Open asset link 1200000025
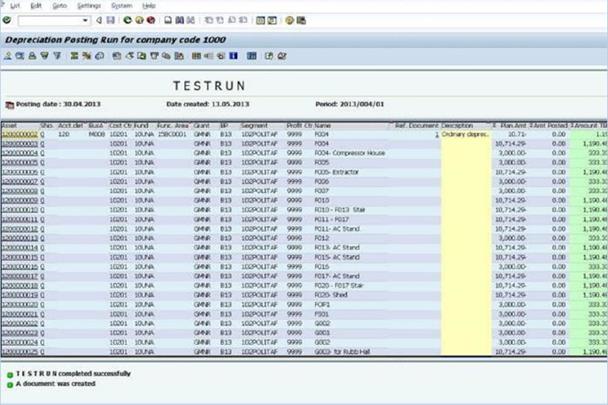 [x=20, y=352]
